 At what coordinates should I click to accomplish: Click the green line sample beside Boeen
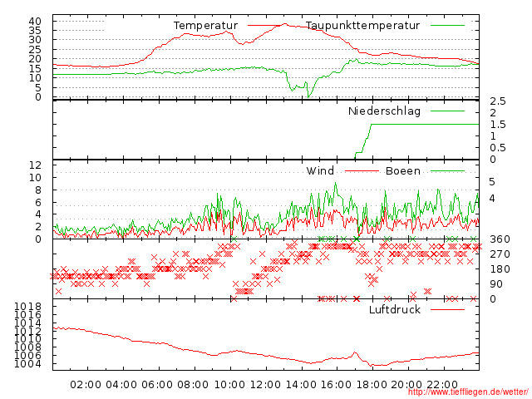pos(447,170)
